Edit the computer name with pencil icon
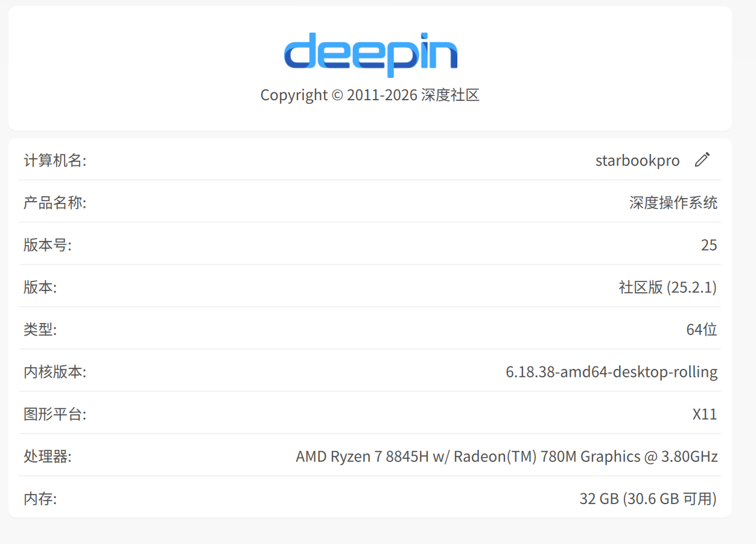 tap(702, 160)
